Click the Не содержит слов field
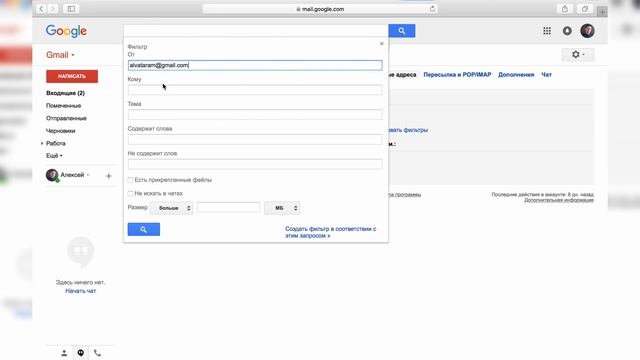Image resolution: width=640 pixels, height=360 pixels. [x=255, y=164]
